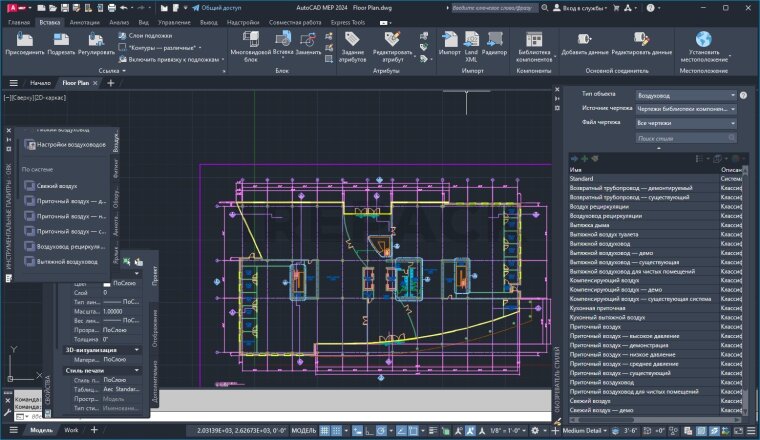Click the Присоединить (Attach) ribbon icon
Screen dimensions: 760x440
pos(25,41)
